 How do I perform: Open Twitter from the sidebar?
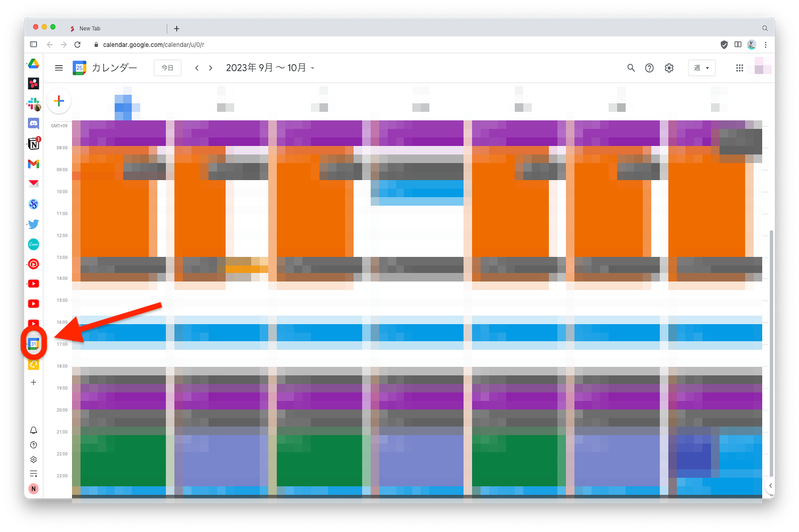click(33, 224)
